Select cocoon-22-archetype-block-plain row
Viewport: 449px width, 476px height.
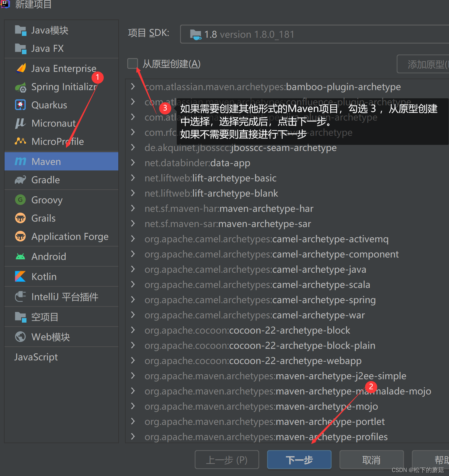(x=287, y=345)
